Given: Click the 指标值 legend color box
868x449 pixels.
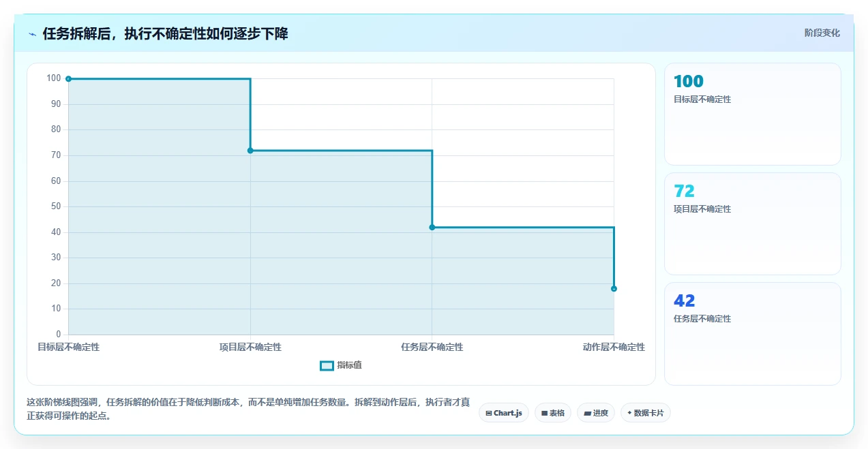Looking at the screenshot, I should (x=327, y=366).
